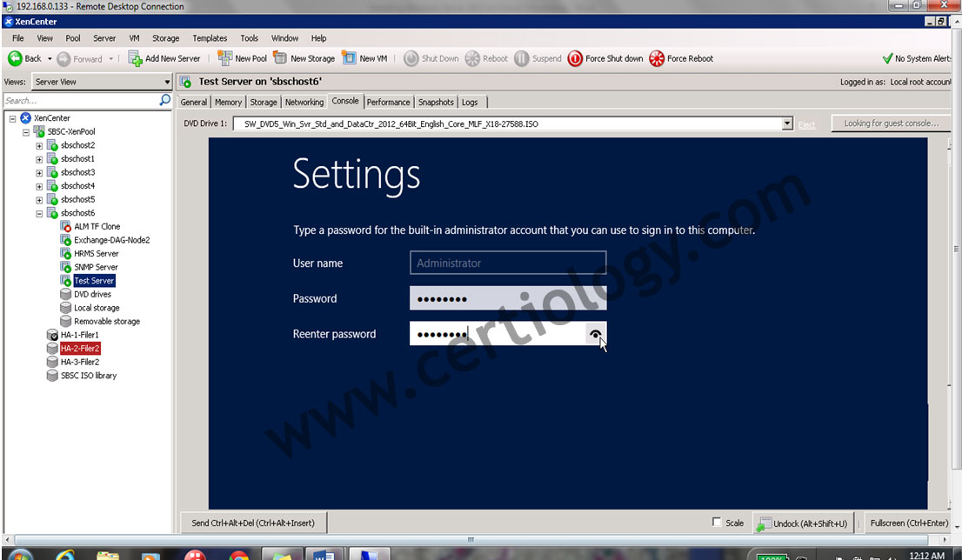Screen dimensions: 962x560
Task: Click the HA-1-Filer1 storage icon
Action: [x=53, y=335]
